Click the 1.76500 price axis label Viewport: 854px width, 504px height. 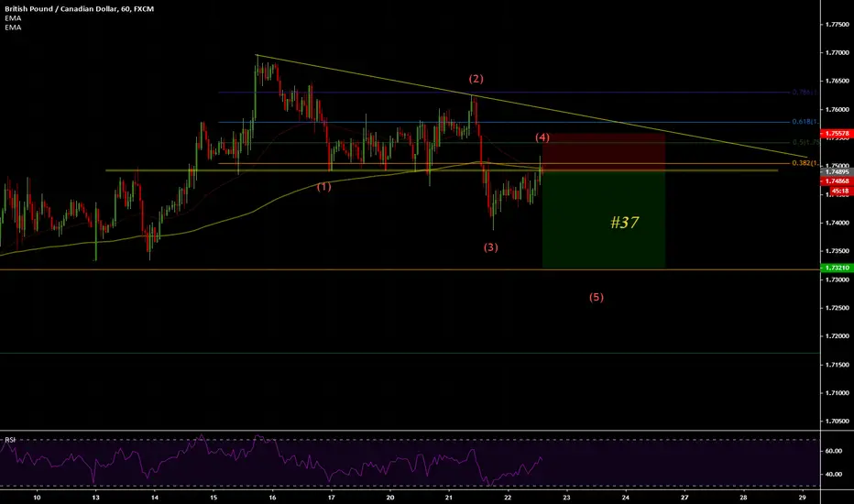point(838,82)
